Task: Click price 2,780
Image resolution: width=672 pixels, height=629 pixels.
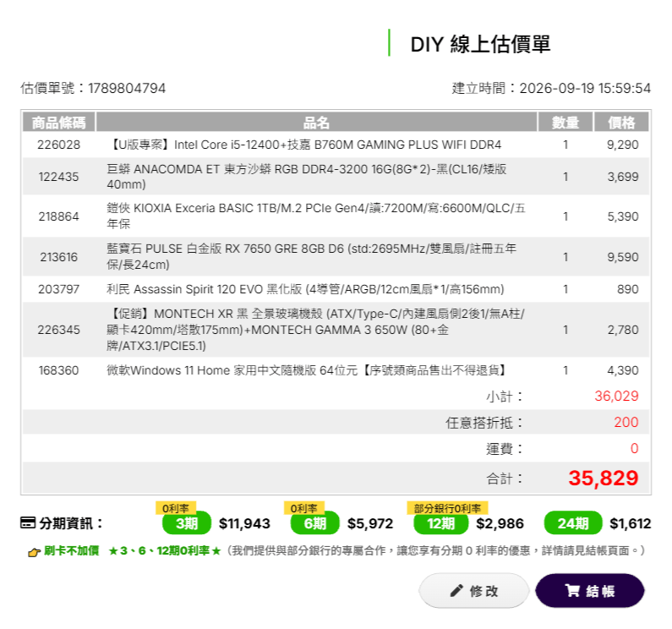Action: (x=622, y=330)
